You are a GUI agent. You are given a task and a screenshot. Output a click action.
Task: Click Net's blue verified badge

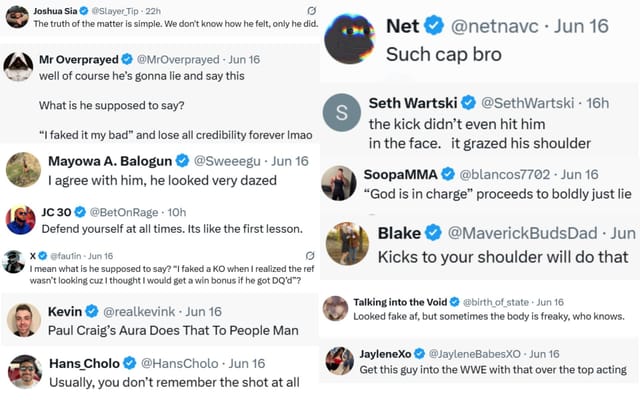click(x=434, y=25)
